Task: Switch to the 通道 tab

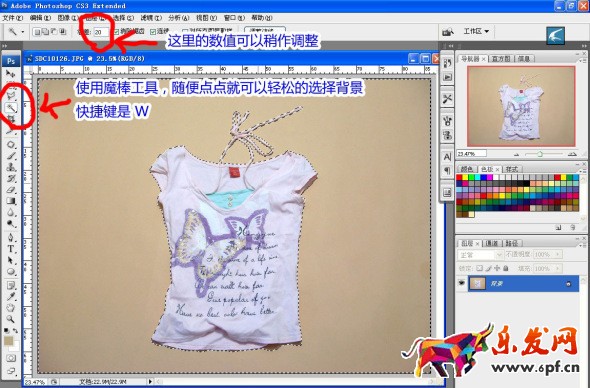Action: [x=492, y=243]
